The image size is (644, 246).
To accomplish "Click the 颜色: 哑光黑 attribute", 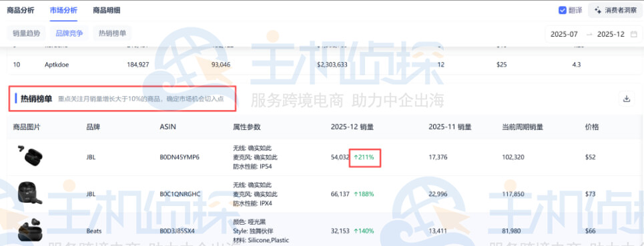I will [x=250, y=222].
